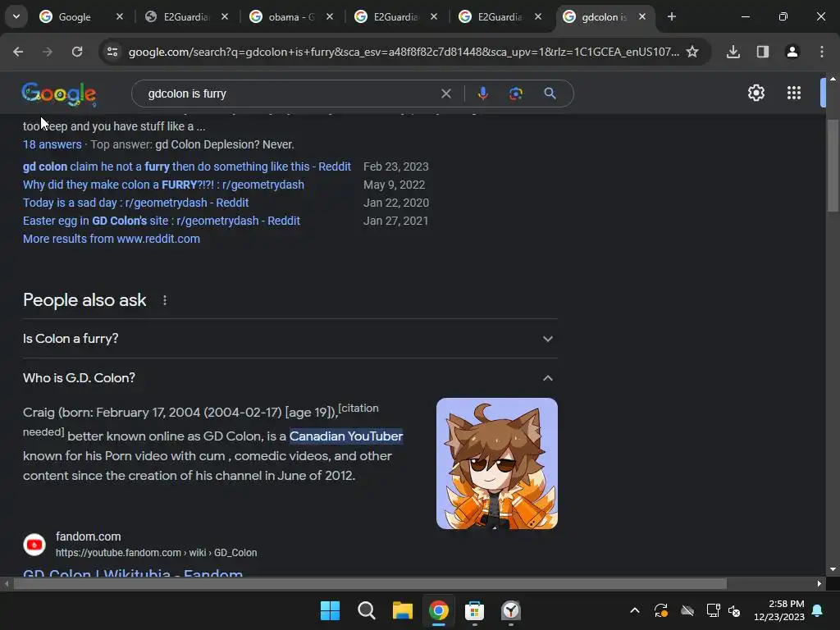The height and width of the screenshot is (630, 840).
Task: Clear the search box with X
Action: [x=445, y=94]
